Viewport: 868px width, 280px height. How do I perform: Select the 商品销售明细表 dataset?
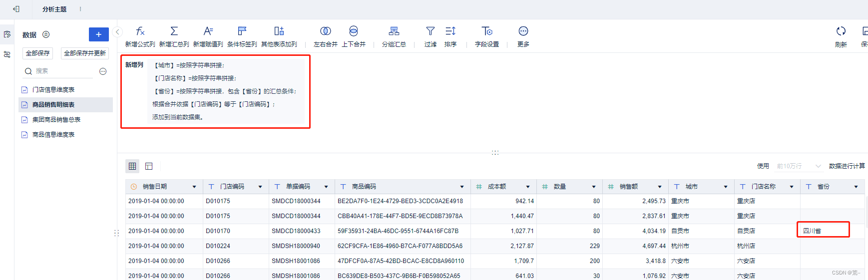(65, 105)
